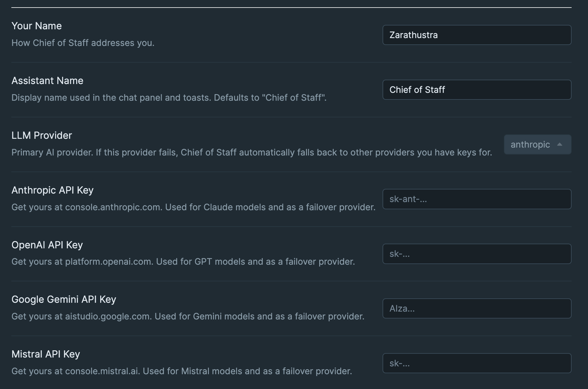Click the "LLM Provider" setting heading

(42, 135)
